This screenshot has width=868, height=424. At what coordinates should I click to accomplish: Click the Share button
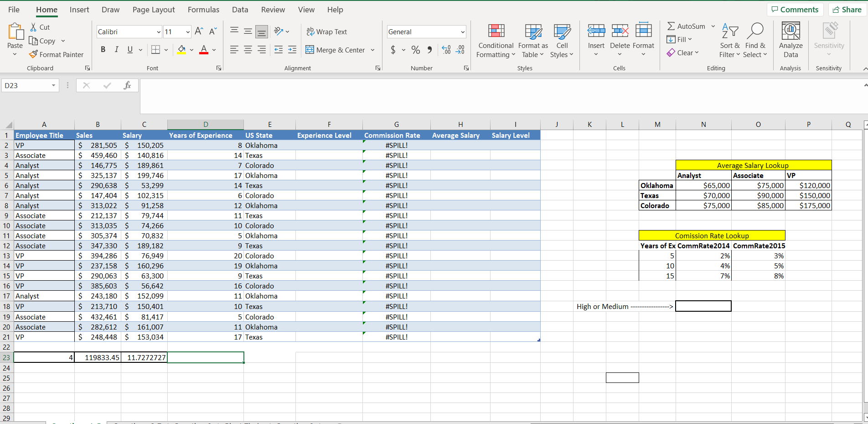(847, 9)
